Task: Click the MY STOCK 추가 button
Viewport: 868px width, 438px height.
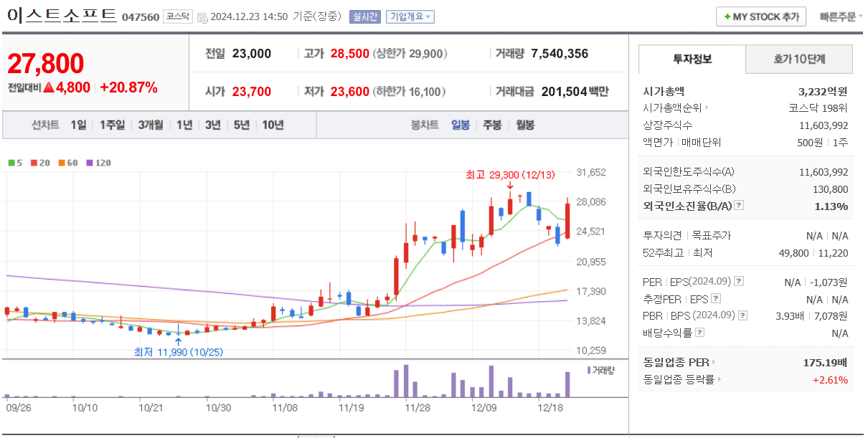Action: click(761, 15)
